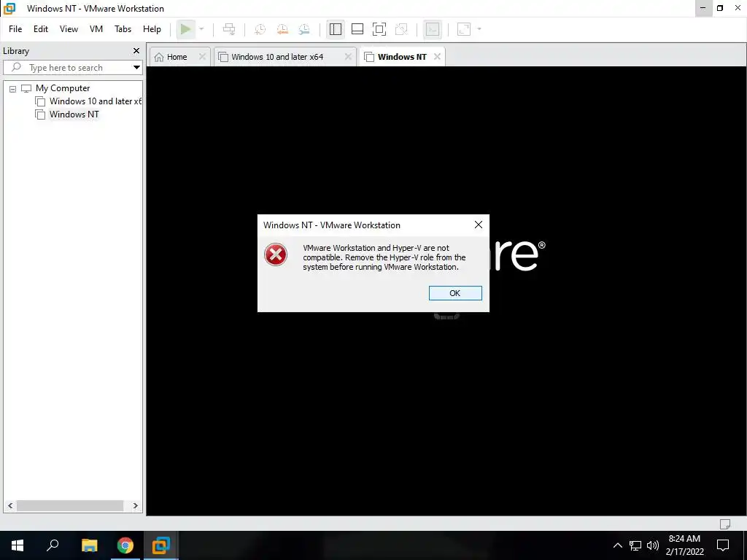The width and height of the screenshot is (747, 560).
Task: Click the console view toolbar icon
Action: coord(433,29)
